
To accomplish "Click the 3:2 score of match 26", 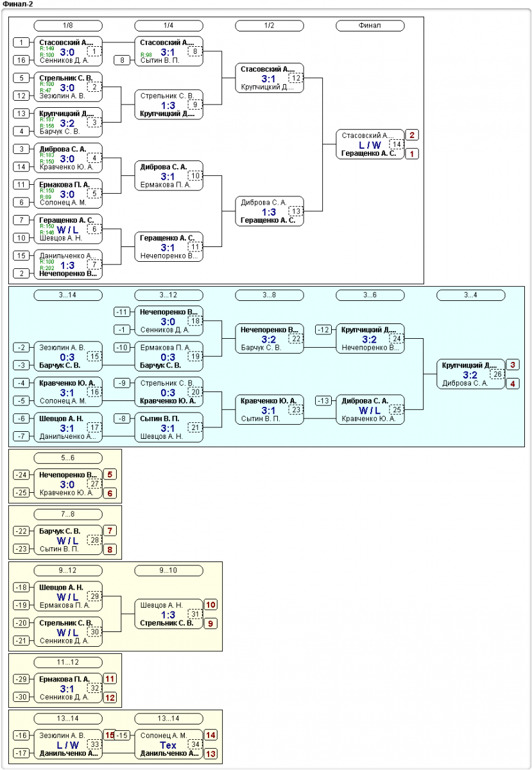I will pyautogui.click(x=469, y=375).
